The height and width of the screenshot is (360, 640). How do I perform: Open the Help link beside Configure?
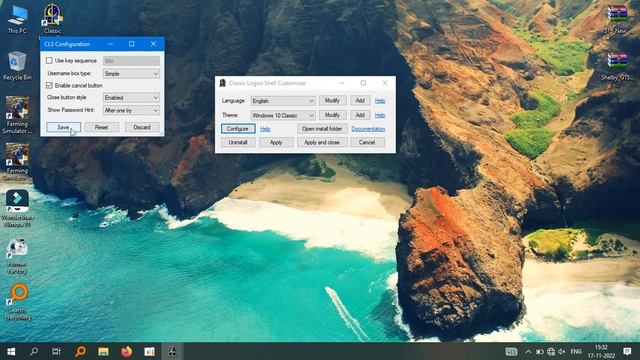point(265,129)
